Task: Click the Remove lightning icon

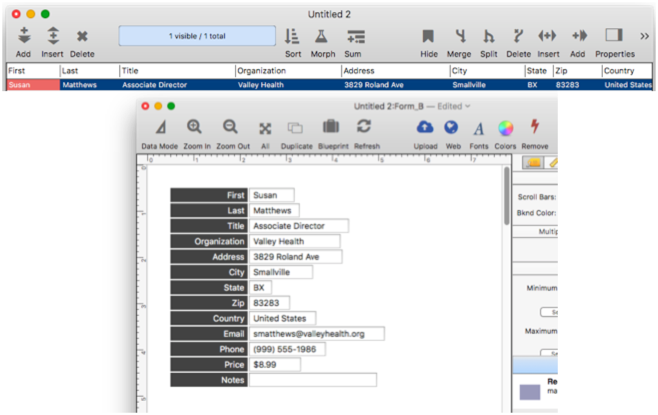Action: [x=535, y=126]
